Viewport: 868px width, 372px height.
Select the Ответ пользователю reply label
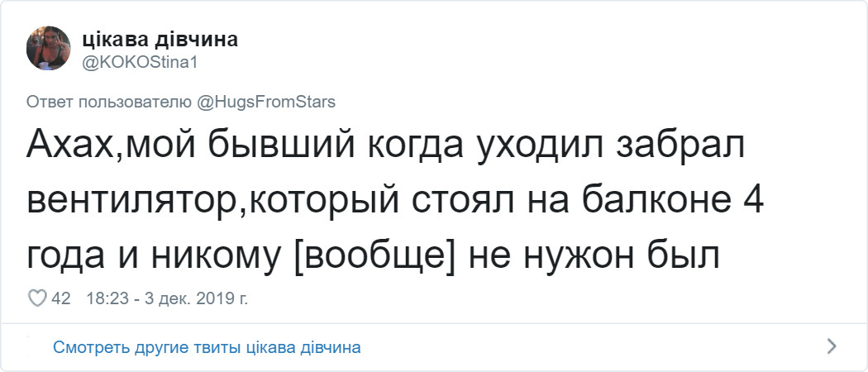[109, 103]
